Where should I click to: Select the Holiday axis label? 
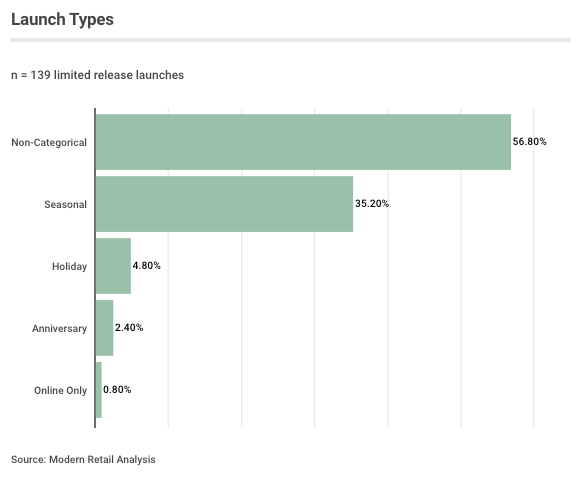[70, 266]
